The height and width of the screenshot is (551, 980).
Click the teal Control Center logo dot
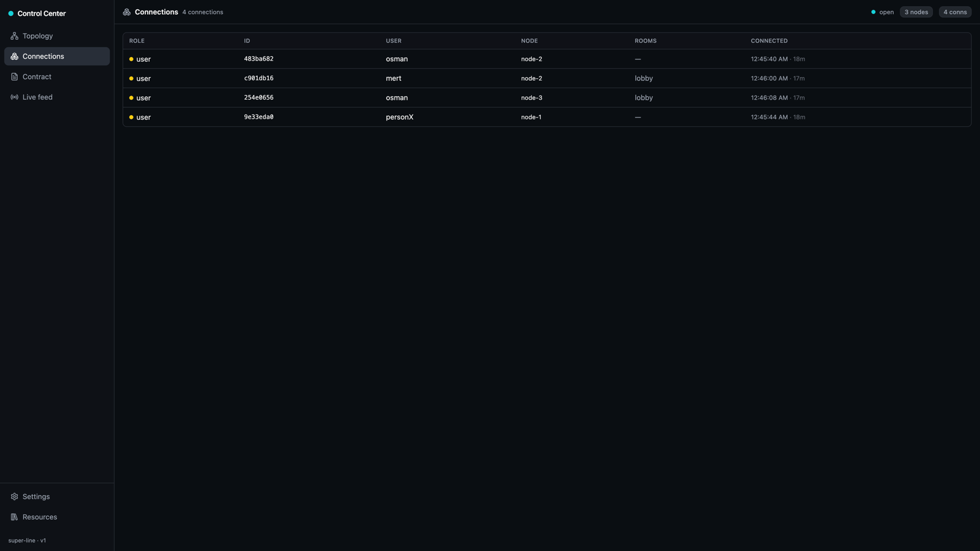coord(10,13)
